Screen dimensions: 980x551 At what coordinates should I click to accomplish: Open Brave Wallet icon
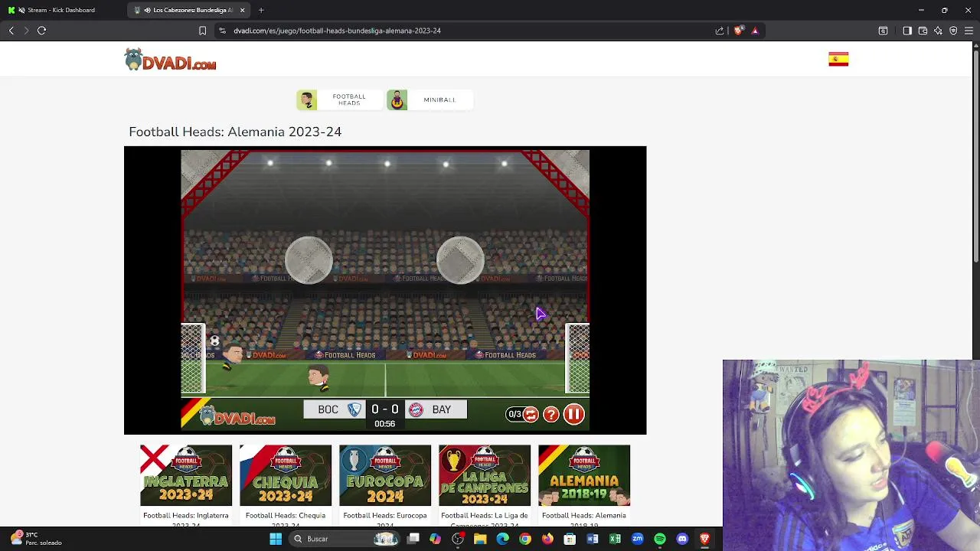coord(923,31)
